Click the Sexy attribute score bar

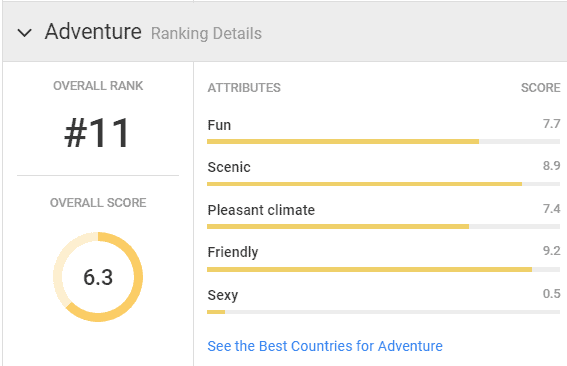click(383, 312)
